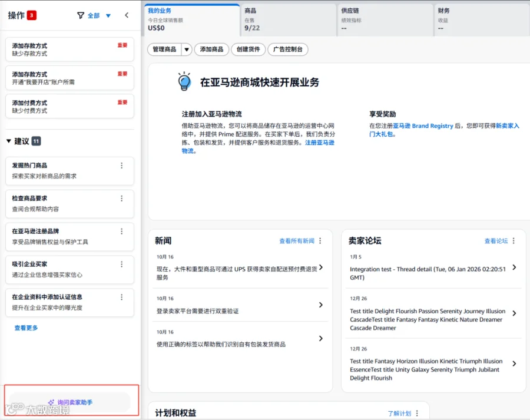Expand the 登录卖家平台需要进行双重验证 news chevron

tap(321, 305)
